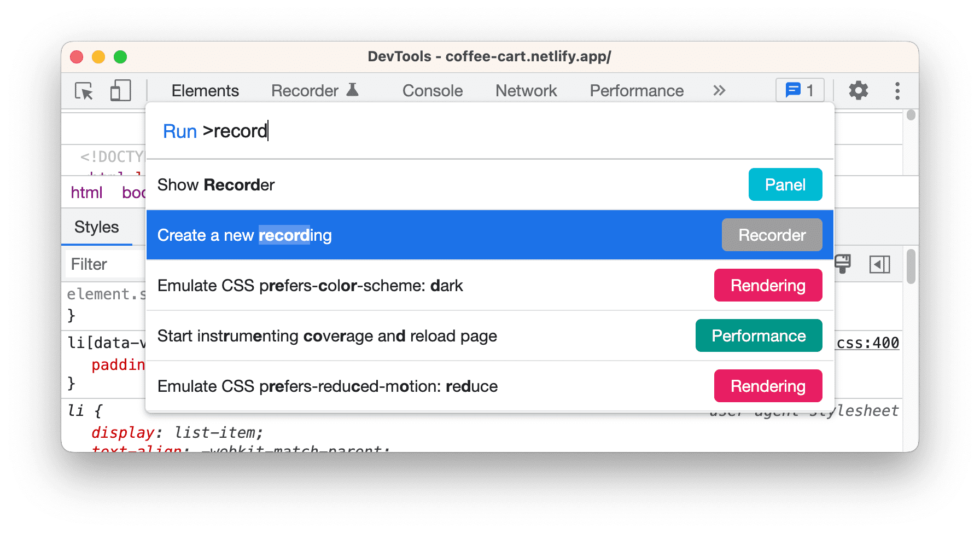Toggle the Styles sidebar panel icon

879,264
